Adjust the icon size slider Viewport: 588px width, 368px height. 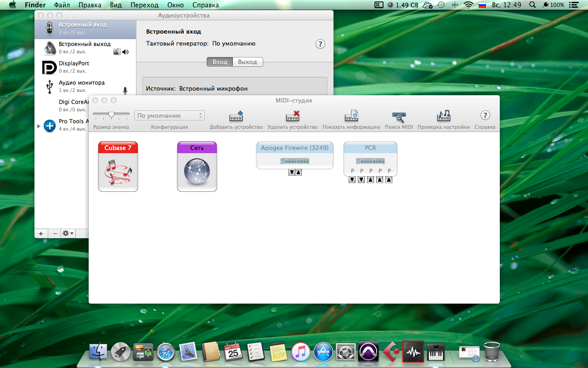(111, 115)
